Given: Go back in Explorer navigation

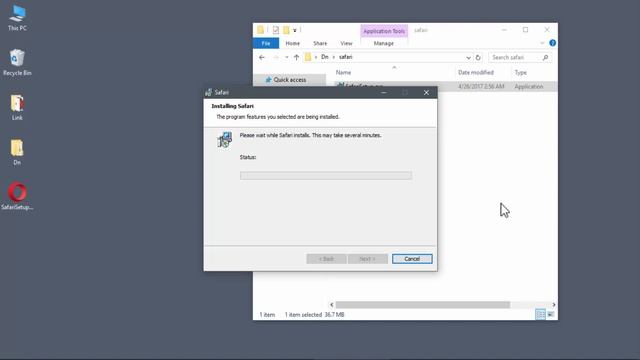Looking at the screenshot, I should tap(262, 58).
